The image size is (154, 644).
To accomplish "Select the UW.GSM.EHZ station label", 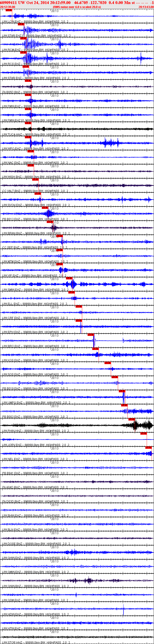I will point(36,600).
